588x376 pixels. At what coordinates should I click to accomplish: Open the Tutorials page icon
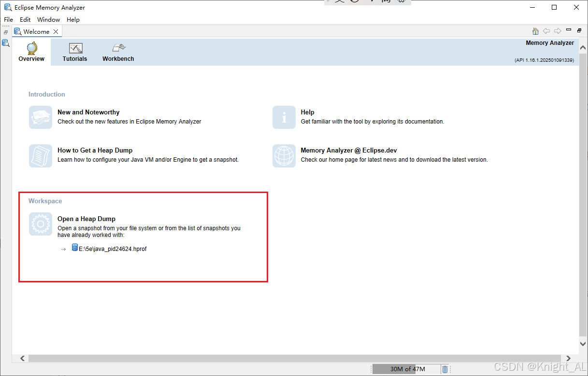75,48
